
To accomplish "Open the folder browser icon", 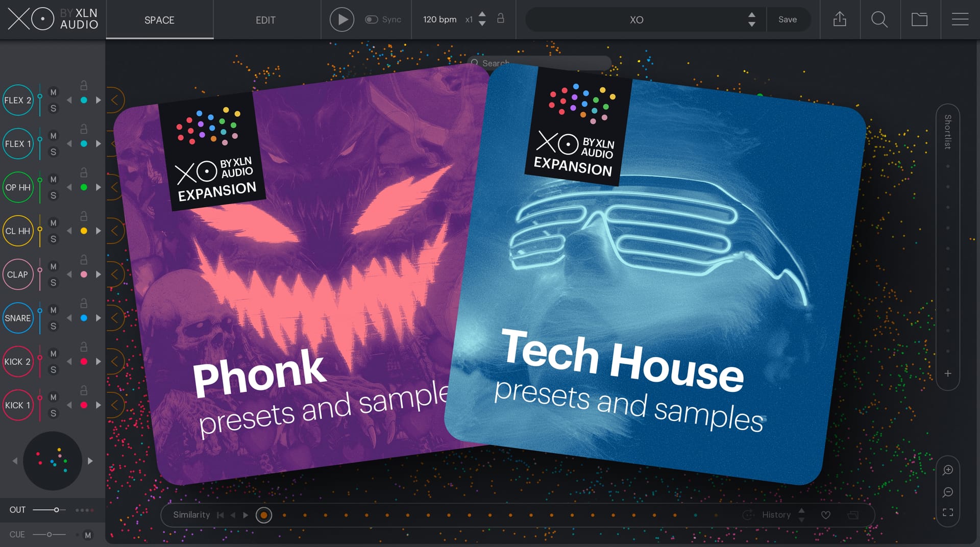I will [x=919, y=19].
